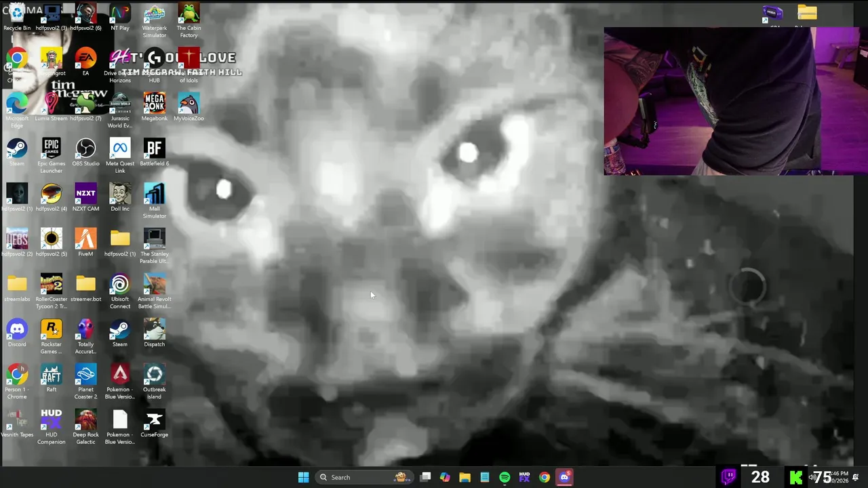Launch Planet Coaster 2 from the desktop

point(85,382)
